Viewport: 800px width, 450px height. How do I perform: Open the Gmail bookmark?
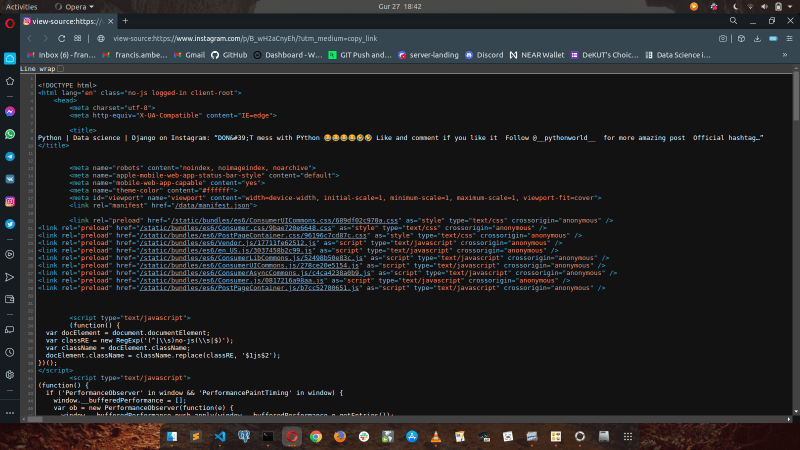point(189,55)
